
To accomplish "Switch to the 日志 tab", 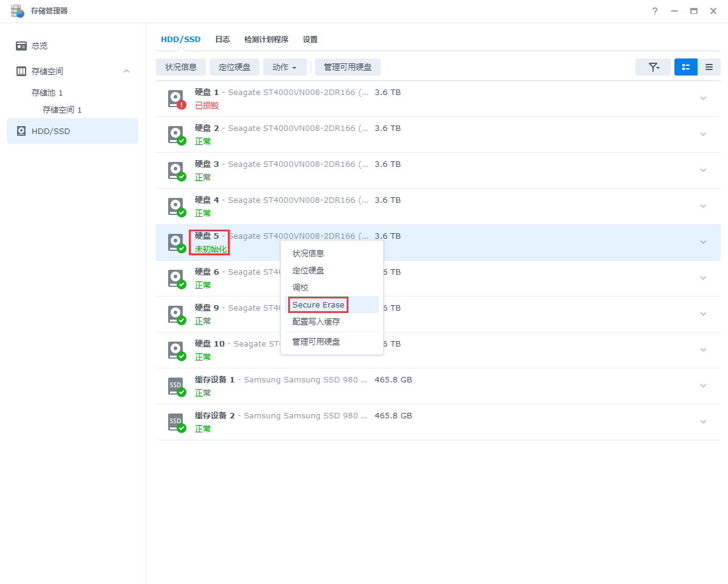I will click(222, 39).
